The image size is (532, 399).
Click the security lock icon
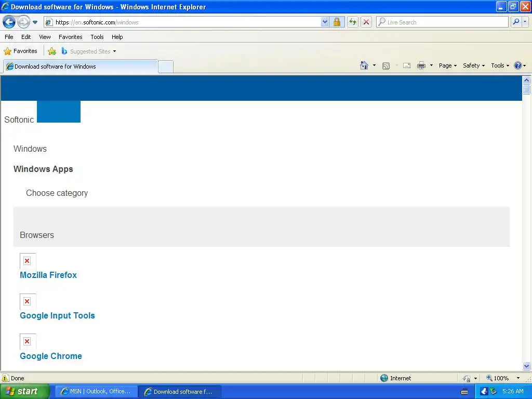337,22
